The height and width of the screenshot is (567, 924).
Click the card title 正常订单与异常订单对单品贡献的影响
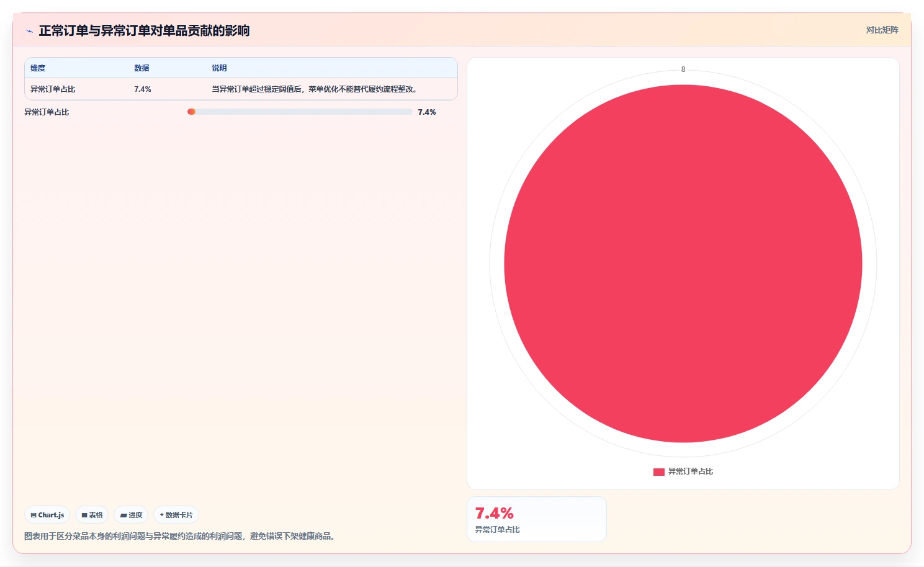point(144,31)
